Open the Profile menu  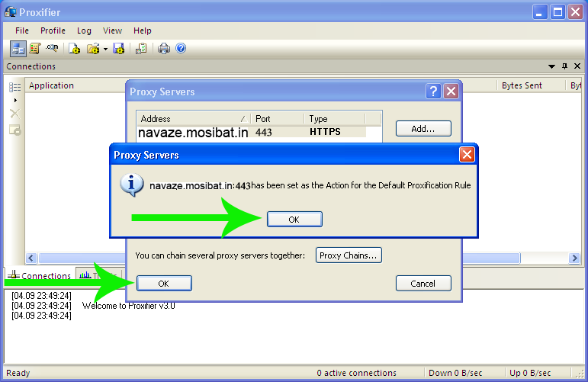tap(53, 30)
